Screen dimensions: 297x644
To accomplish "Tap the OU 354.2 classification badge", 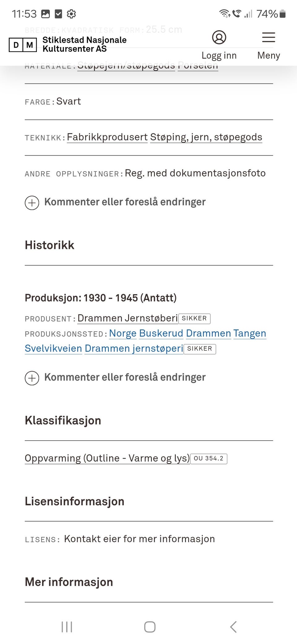I will [x=209, y=459].
